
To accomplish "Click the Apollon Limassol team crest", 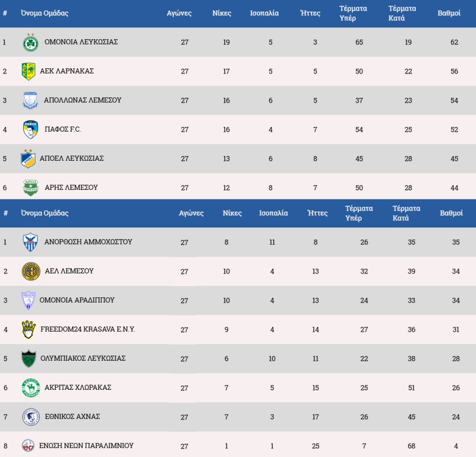I will tap(30, 100).
